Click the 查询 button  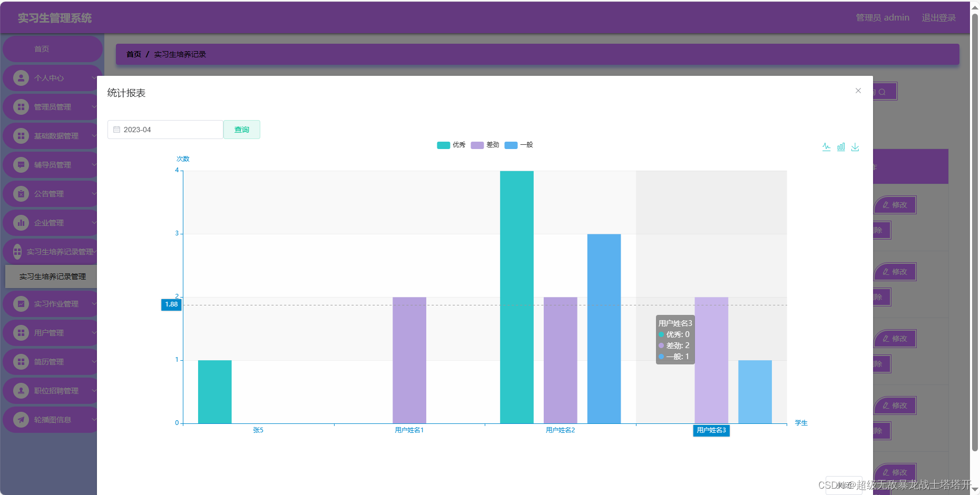tap(242, 130)
